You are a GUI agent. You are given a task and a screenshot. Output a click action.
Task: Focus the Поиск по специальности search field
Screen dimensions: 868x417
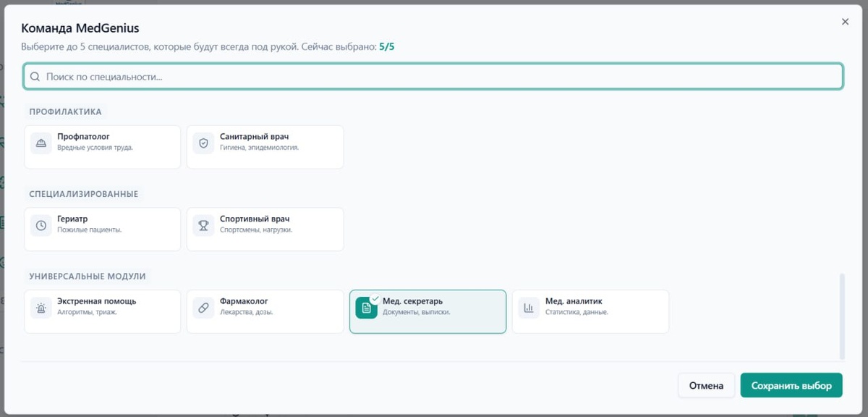433,77
